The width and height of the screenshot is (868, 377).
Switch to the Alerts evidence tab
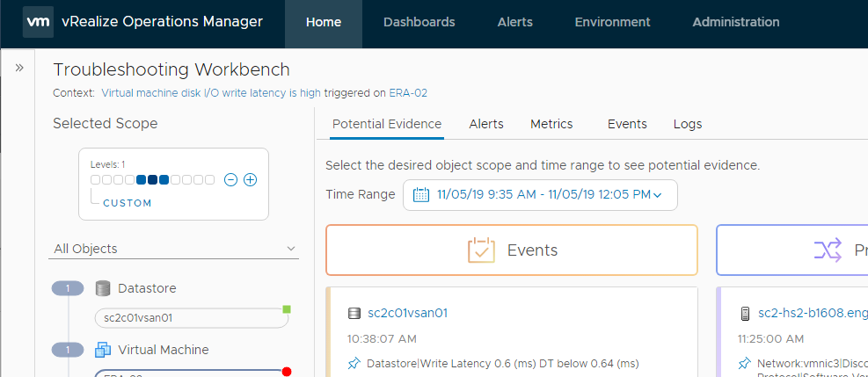click(486, 124)
